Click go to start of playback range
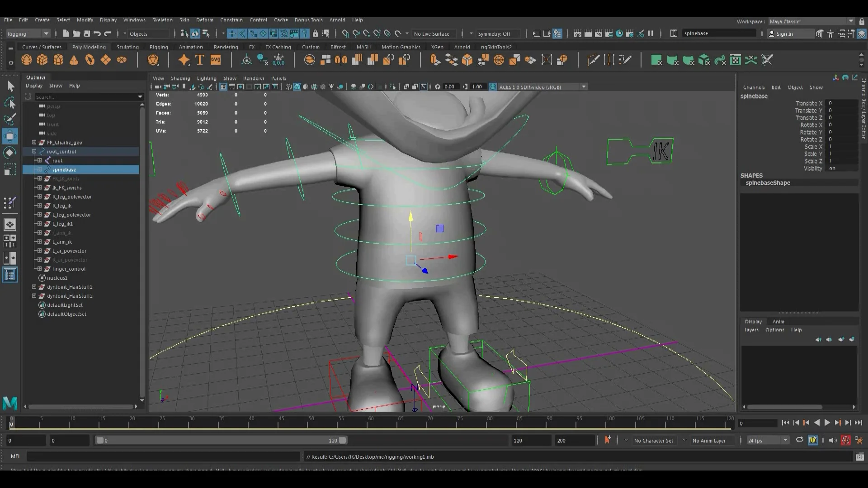868x488 pixels. coord(785,423)
